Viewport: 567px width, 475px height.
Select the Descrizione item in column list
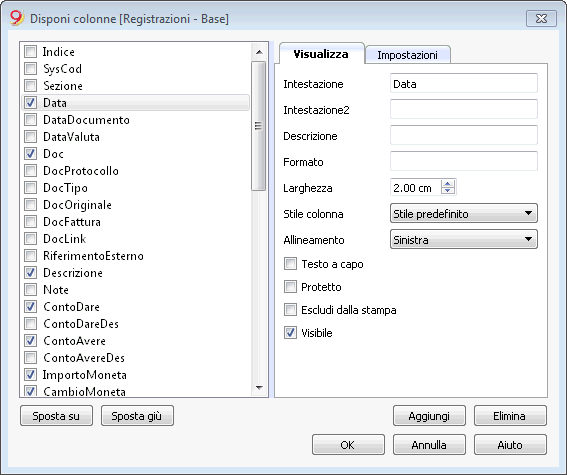click(x=73, y=273)
